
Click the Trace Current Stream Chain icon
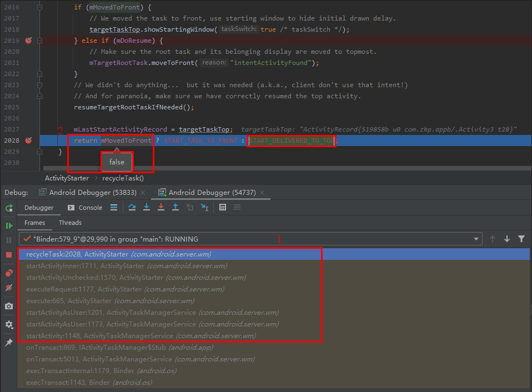point(237,207)
